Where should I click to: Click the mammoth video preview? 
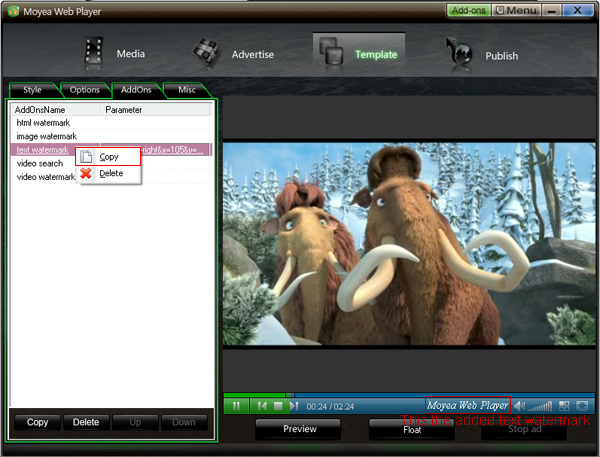(409, 244)
